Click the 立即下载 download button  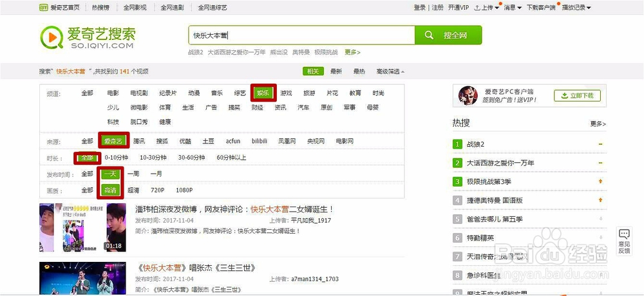point(577,96)
